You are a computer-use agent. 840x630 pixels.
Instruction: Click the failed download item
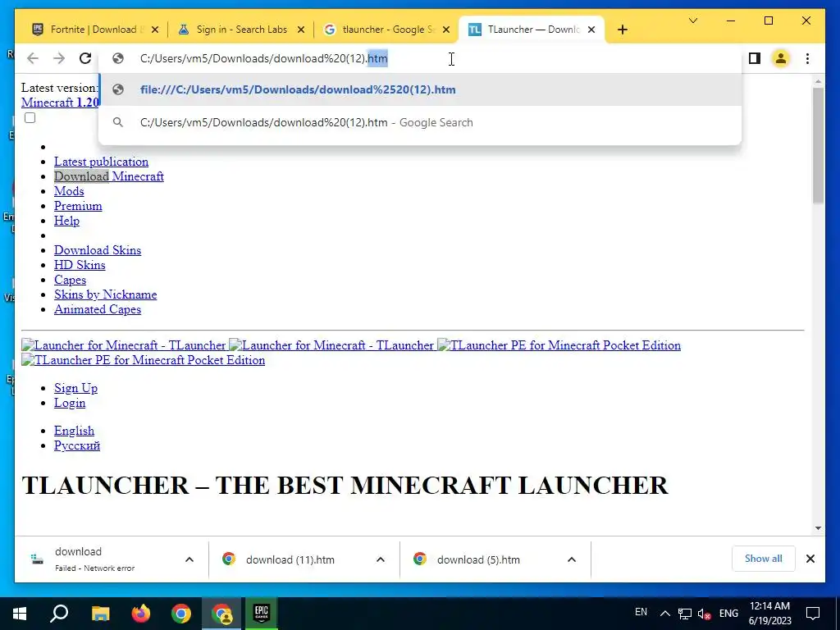point(95,559)
